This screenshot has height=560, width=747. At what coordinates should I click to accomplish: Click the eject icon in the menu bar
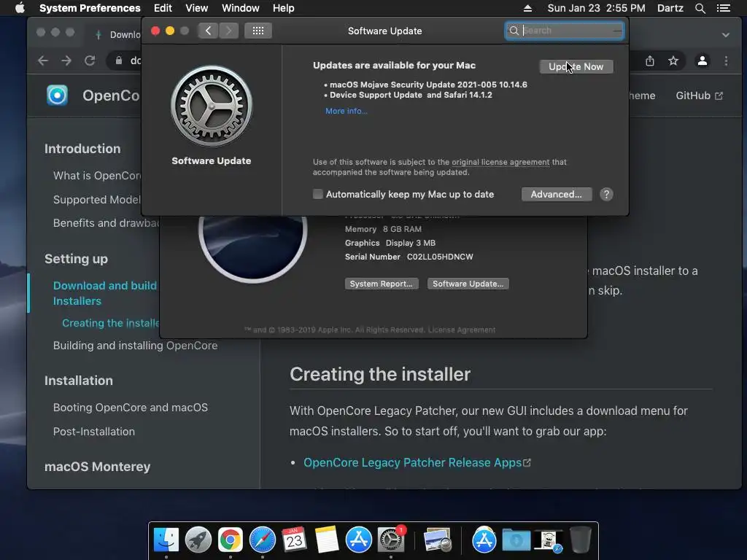(527, 8)
